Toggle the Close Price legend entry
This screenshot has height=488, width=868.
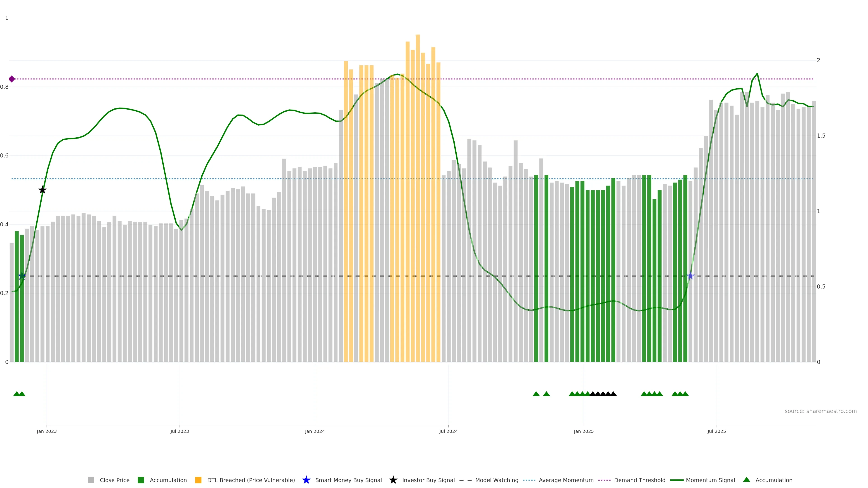coord(114,480)
